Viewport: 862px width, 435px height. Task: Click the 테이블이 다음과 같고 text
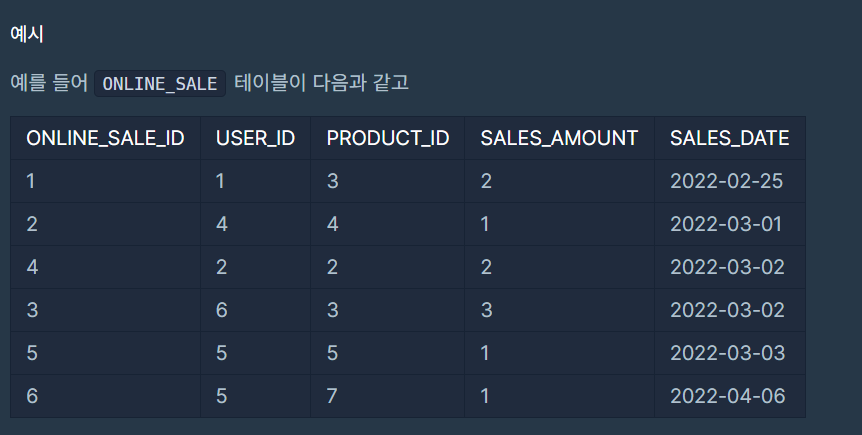(322, 83)
